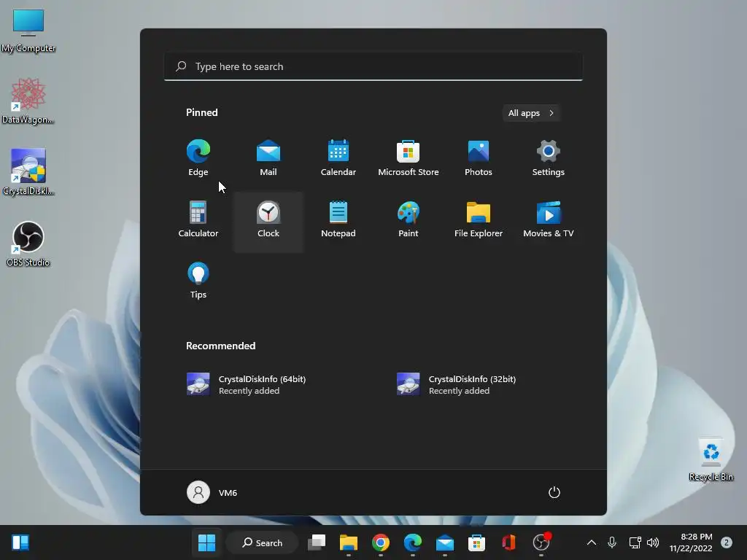Open Google Chrome from the taskbar
This screenshot has height=560, width=747.
point(381,542)
